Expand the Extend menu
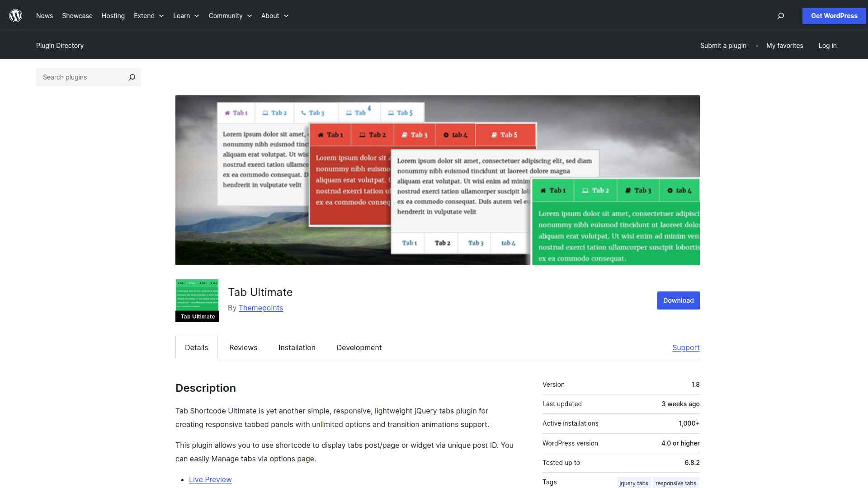 point(149,16)
